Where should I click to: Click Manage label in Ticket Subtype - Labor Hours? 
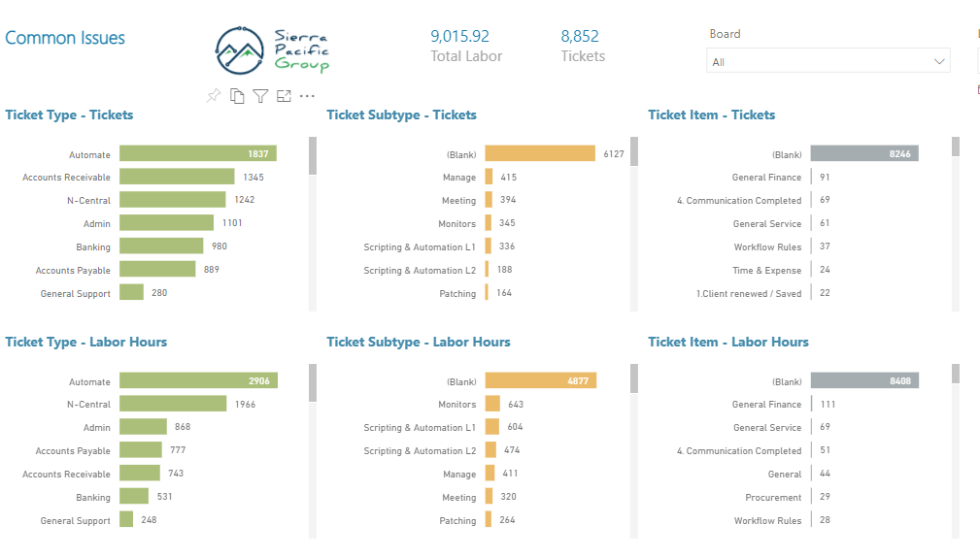pyautogui.click(x=459, y=475)
